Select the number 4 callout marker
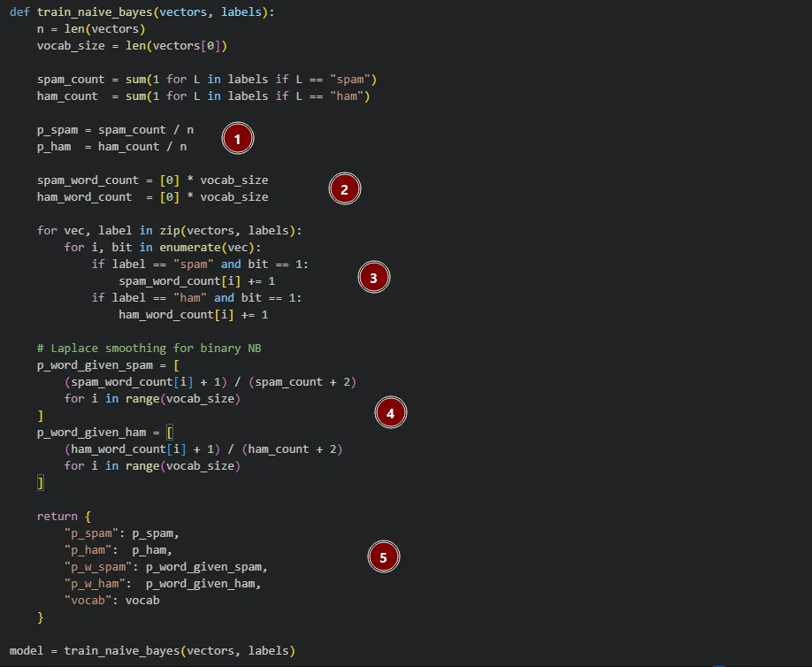 point(390,413)
